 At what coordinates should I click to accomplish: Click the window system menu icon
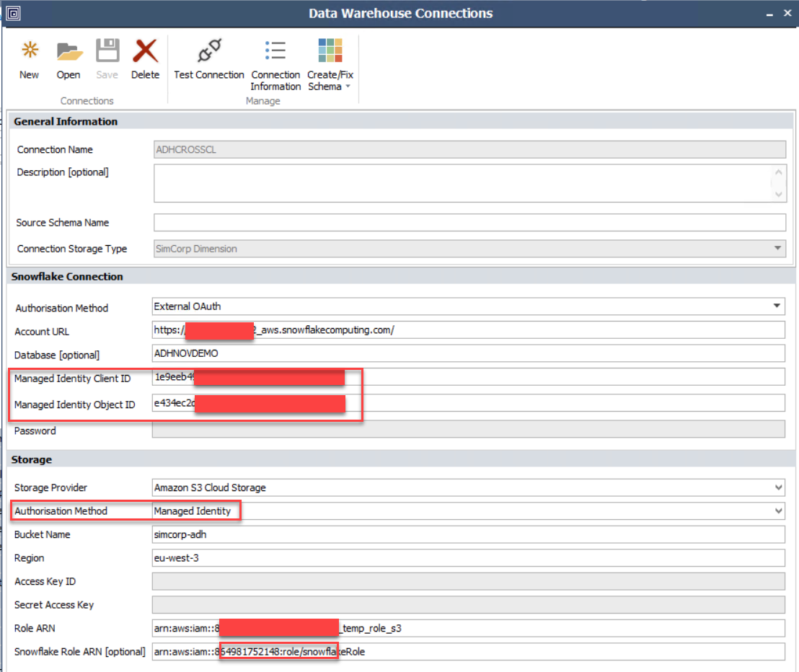tap(14, 13)
